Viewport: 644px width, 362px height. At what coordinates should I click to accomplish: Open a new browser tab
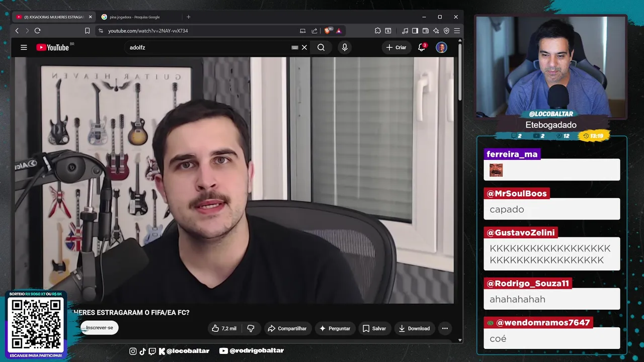(x=189, y=17)
